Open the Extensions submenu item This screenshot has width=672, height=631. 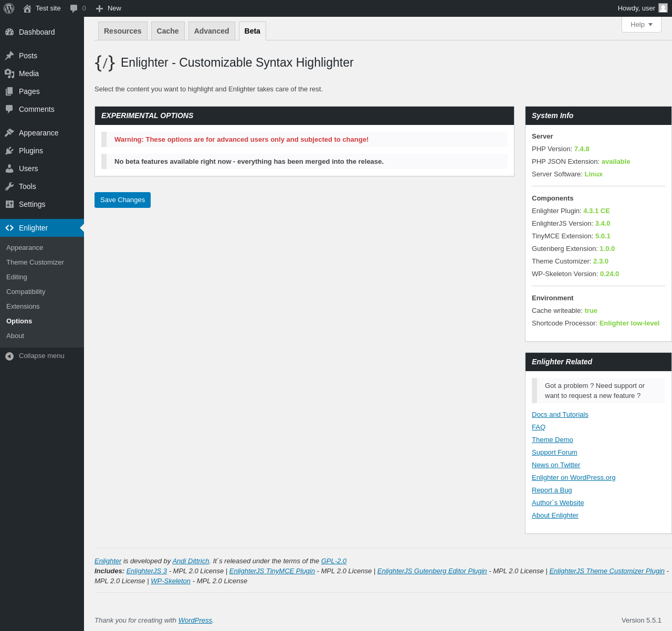(x=23, y=307)
